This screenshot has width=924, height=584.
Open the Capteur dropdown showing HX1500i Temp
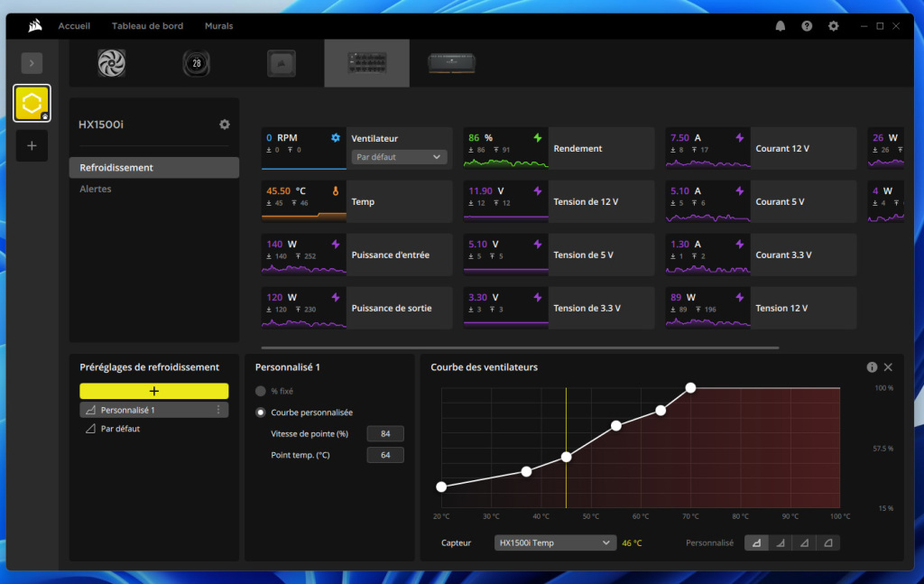(x=554, y=542)
